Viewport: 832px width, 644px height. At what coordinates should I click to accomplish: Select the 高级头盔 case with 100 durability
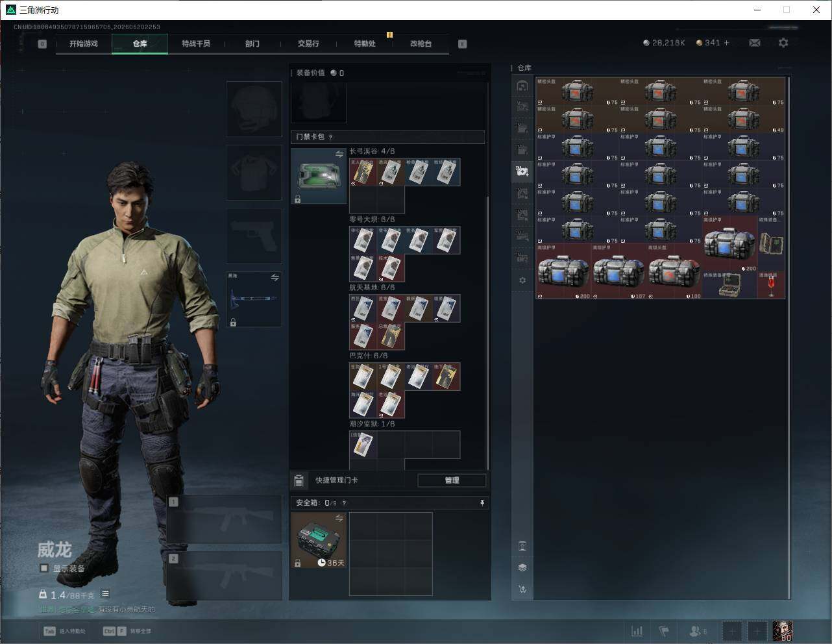tap(674, 271)
